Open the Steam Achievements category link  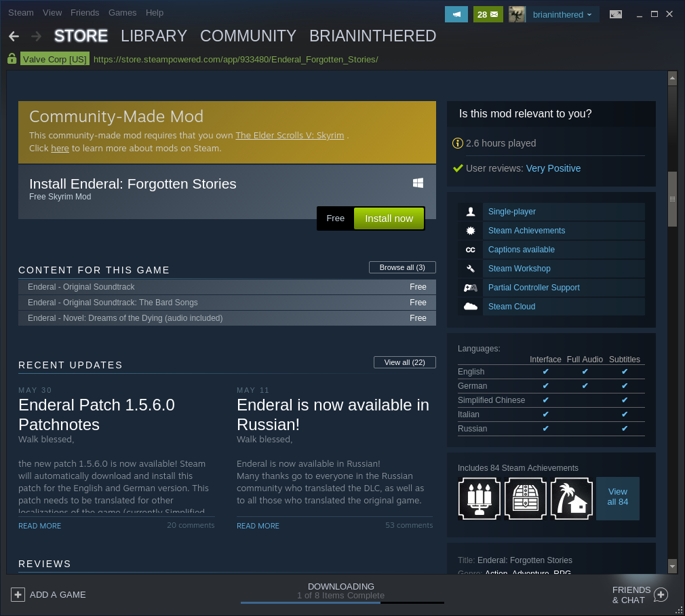coord(526,231)
